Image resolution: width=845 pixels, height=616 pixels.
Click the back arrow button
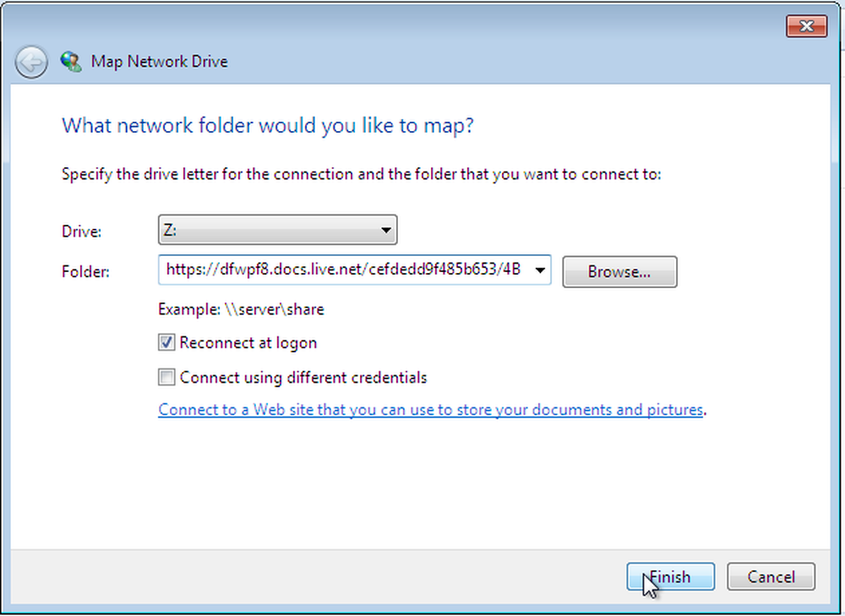(31, 62)
